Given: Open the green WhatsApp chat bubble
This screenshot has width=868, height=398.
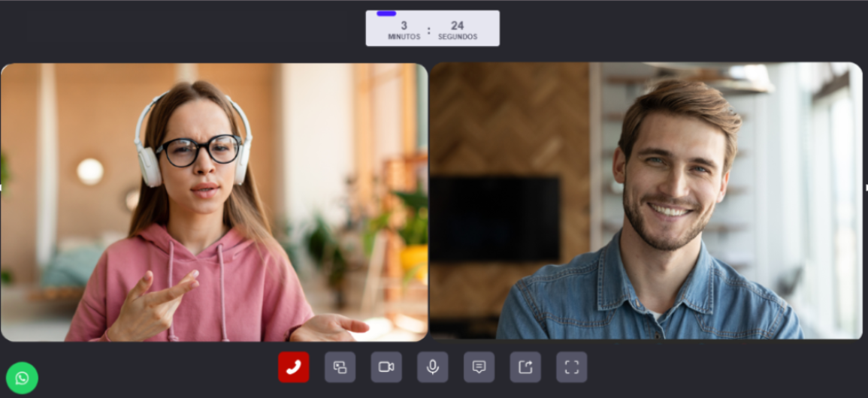Looking at the screenshot, I should tap(22, 378).
